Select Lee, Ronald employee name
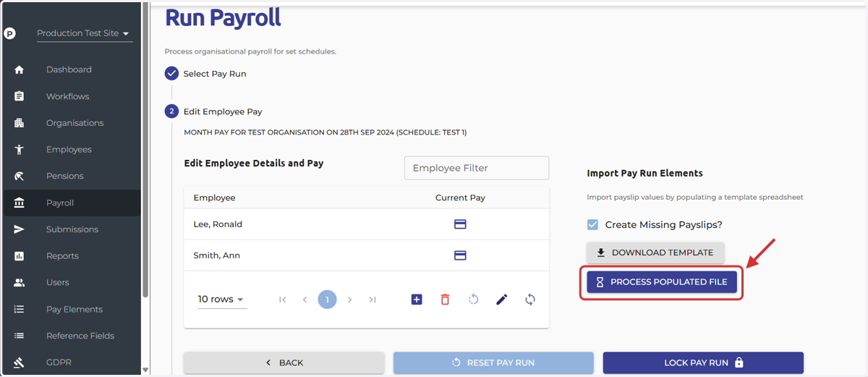Image resolution: width=868 pixels, height=377 pixels. [x=218, y=224]
